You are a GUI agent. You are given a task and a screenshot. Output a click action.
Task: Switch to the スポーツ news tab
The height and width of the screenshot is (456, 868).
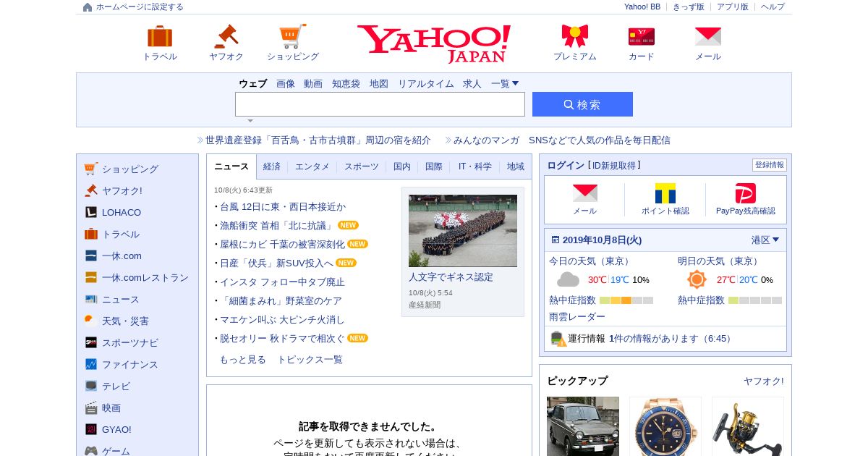[x=362, y=166]
